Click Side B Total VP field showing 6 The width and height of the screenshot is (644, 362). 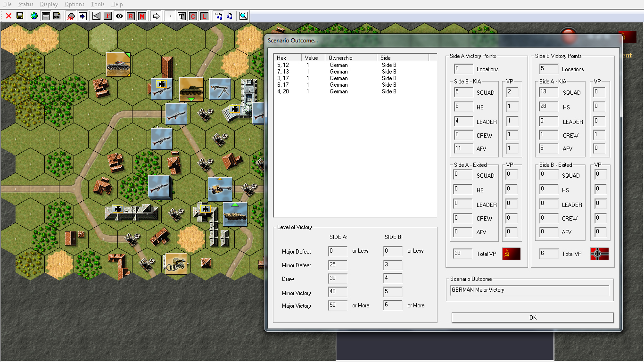549,254
